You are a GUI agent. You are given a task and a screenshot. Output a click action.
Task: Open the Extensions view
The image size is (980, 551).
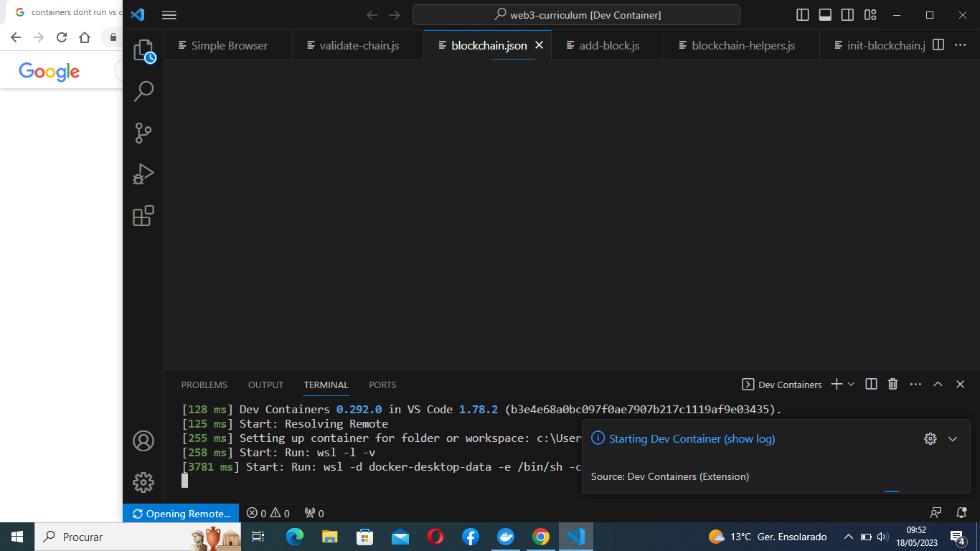[x=143, y=215]
